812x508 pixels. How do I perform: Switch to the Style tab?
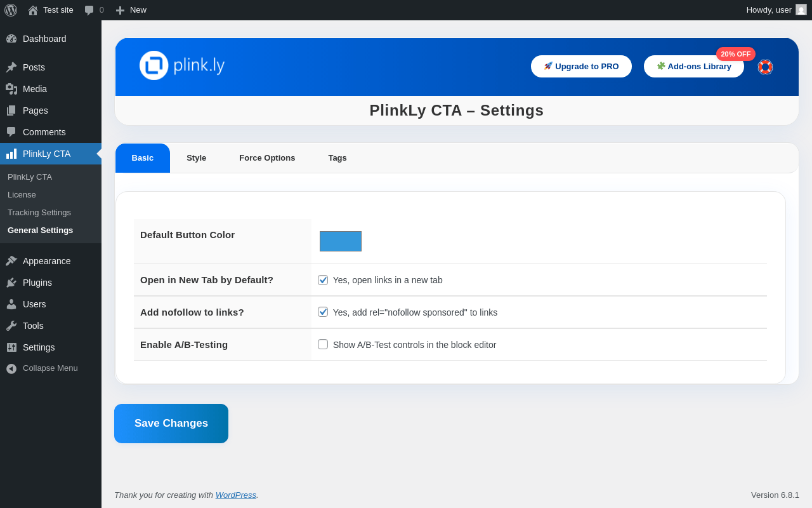(197, 158)
